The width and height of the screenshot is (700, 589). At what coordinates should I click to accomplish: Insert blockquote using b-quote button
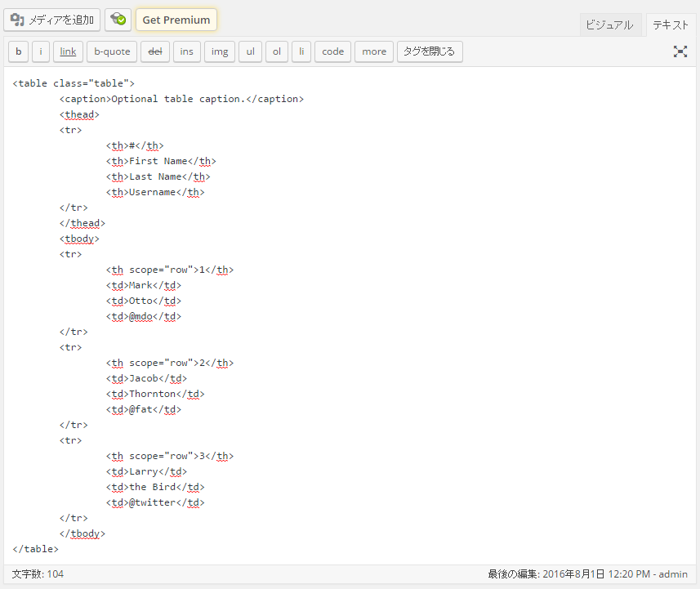coord(112,51)
